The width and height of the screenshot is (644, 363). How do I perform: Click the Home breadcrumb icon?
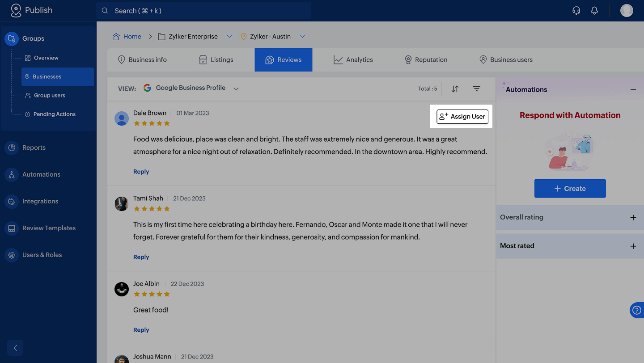[116, 37]
